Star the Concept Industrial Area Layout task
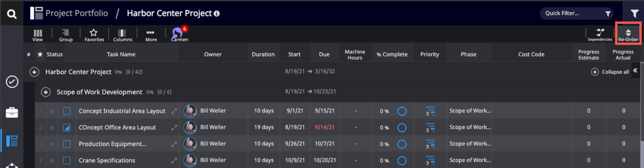The image size is (644, 168). click(x=52, y=111)
